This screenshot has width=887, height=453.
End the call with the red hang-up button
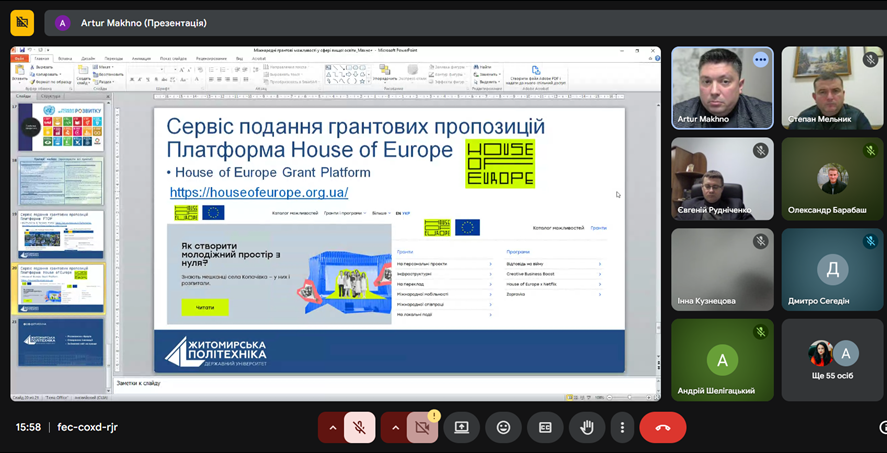coord(662,427)
